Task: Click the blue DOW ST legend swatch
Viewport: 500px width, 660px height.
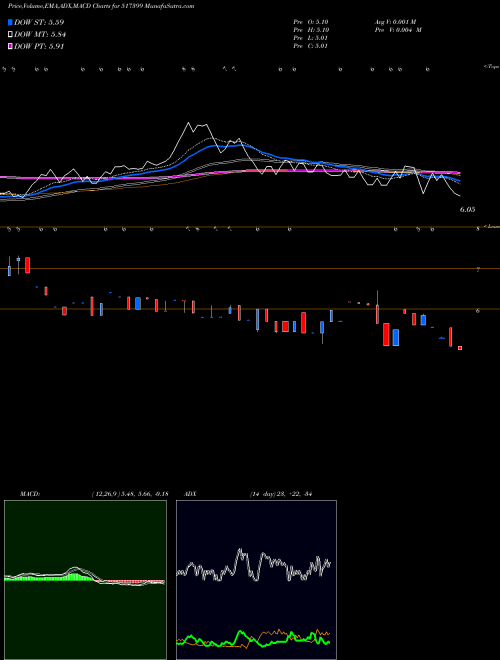Action: tap(10, 22)
